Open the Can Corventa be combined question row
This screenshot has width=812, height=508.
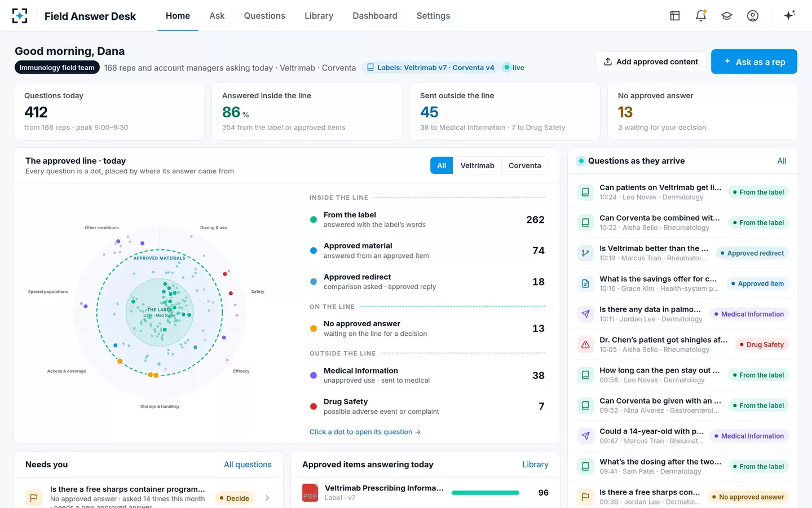tap(682, 223)
